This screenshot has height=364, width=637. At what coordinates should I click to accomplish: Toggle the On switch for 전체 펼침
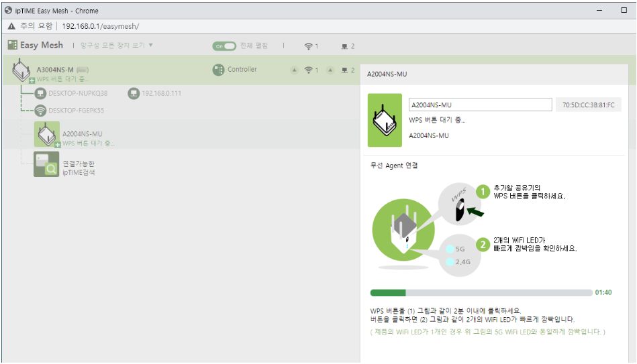coord(224,46)
